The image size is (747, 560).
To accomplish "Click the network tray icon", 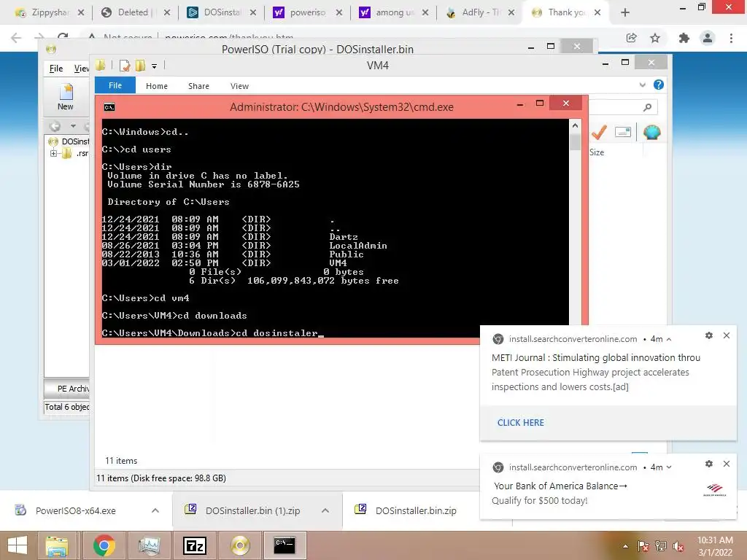I will click(x=661, y=545).
